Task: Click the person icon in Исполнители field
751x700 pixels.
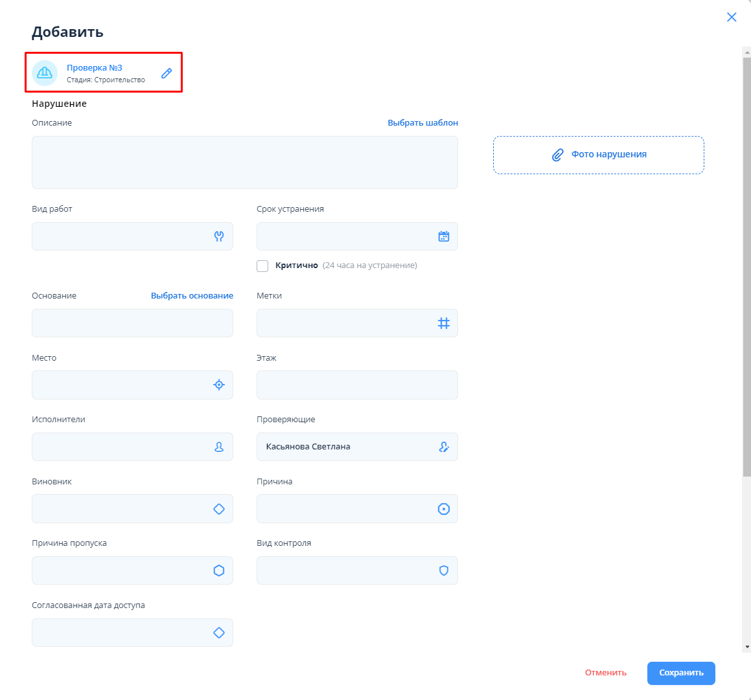Action: pos(219,447)
